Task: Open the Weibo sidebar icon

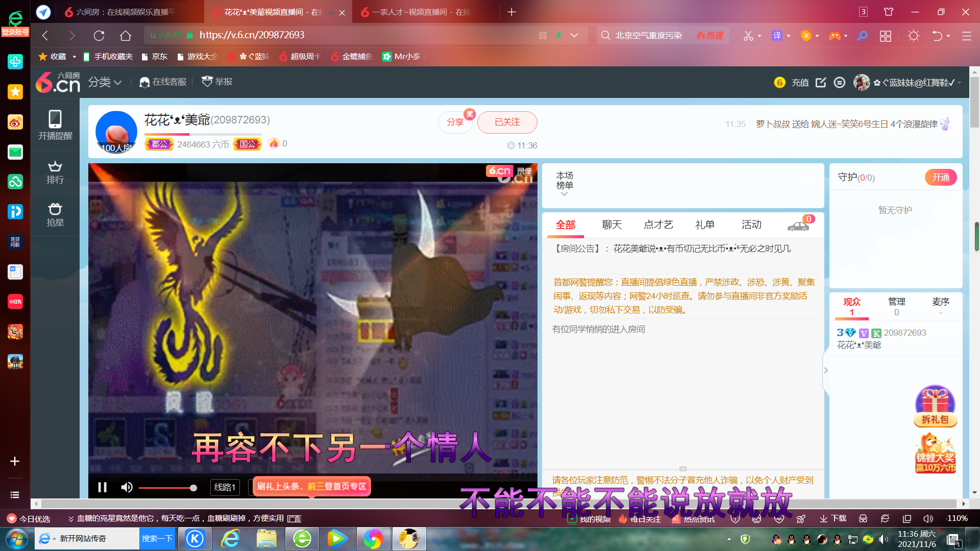Action: [15, 122]
